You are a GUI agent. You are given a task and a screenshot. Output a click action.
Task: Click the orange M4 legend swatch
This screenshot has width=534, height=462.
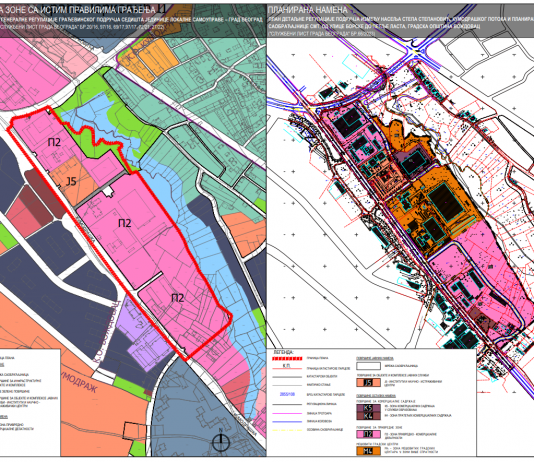(368, 451)
